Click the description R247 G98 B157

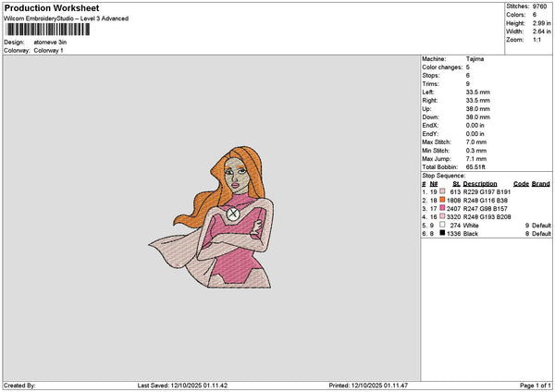coord(486,209)
